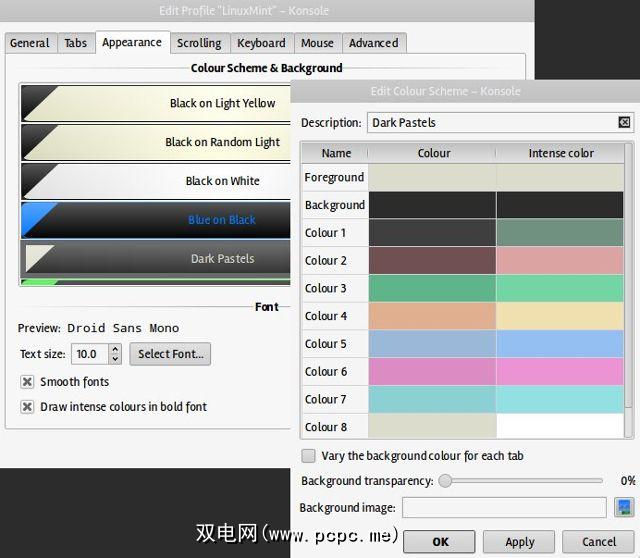Click the Foreground colour swatch
The height and width of the screenshot is (558, 640).
coord(432,177)
